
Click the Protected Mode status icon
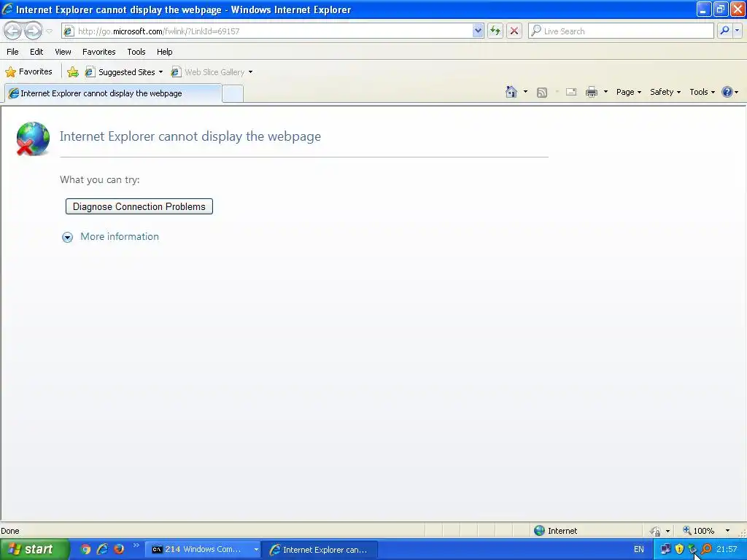click(656, 531)
